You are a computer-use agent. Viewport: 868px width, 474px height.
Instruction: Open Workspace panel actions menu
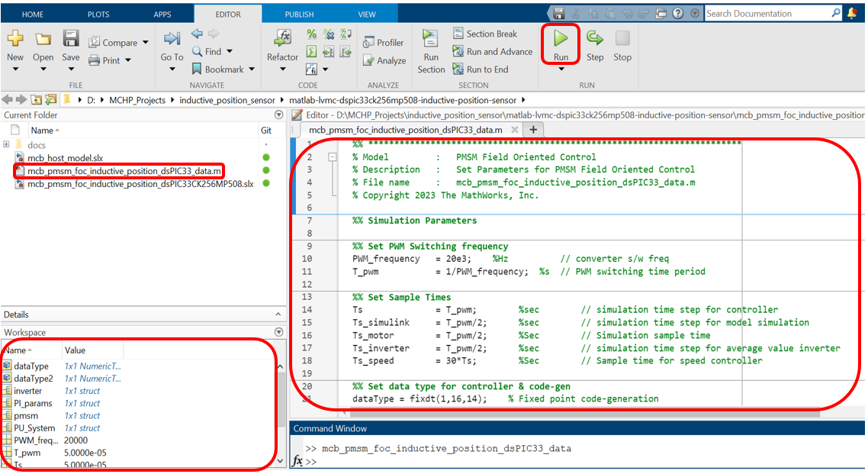278,332
